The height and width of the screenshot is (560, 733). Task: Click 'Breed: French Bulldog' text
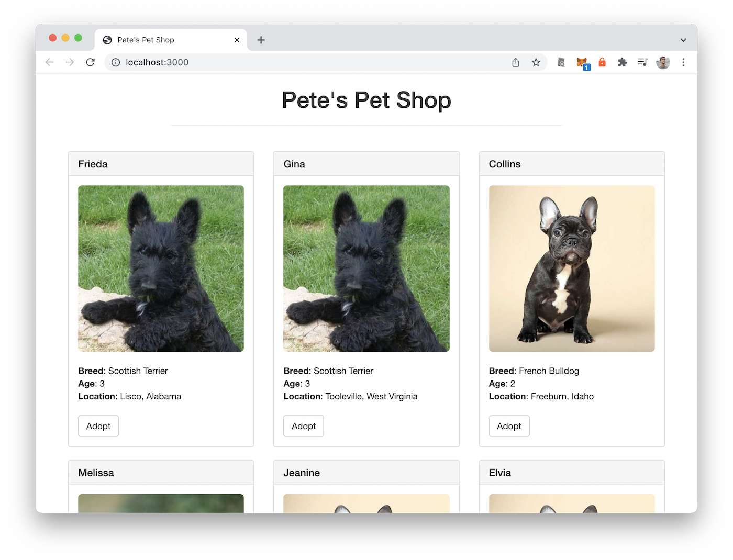pos(534,371)
